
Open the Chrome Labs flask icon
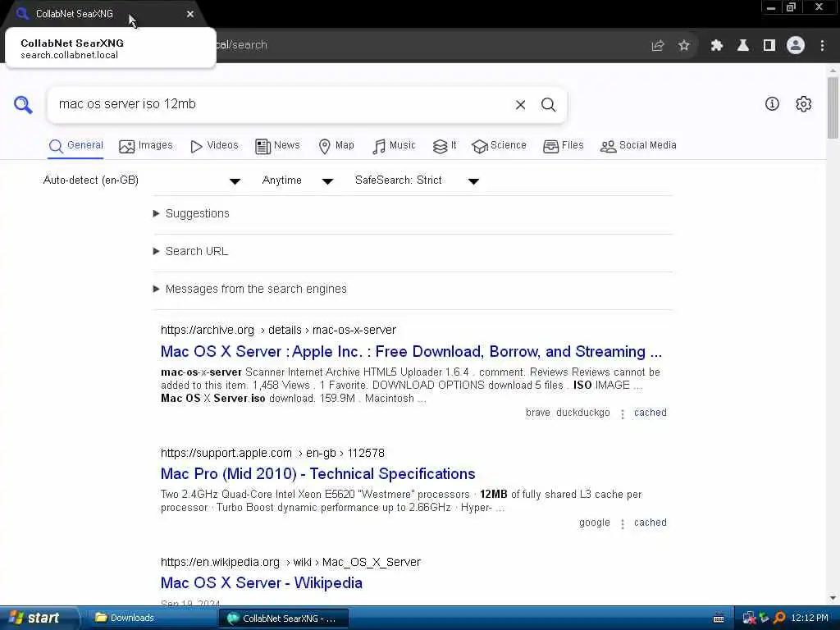(x=743, y=46)
